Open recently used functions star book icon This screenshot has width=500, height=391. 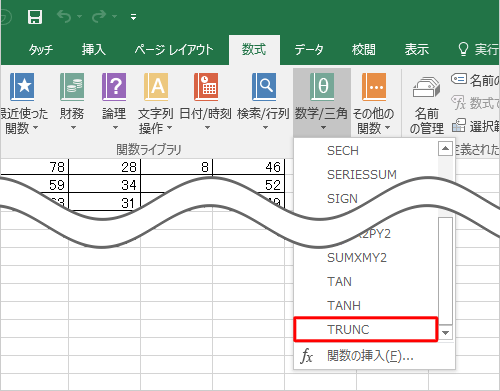point(22,87)
